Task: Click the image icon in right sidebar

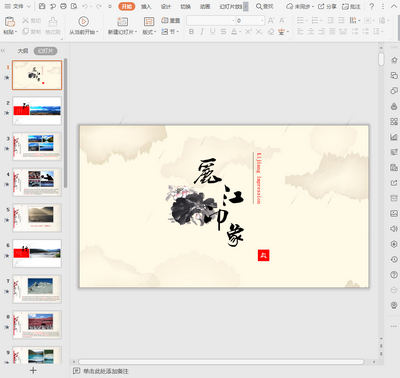Action: [x=394, y=213]
